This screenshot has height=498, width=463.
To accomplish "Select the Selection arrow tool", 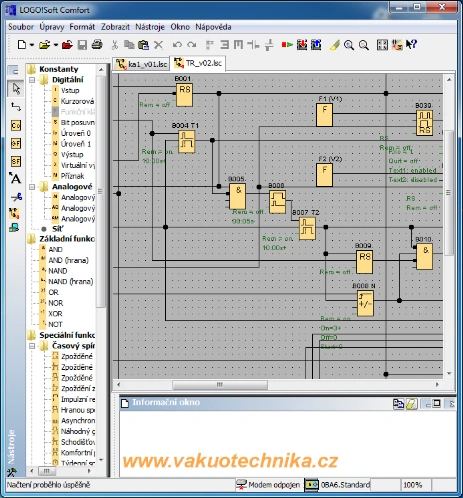I will click(x=16, y=89).
